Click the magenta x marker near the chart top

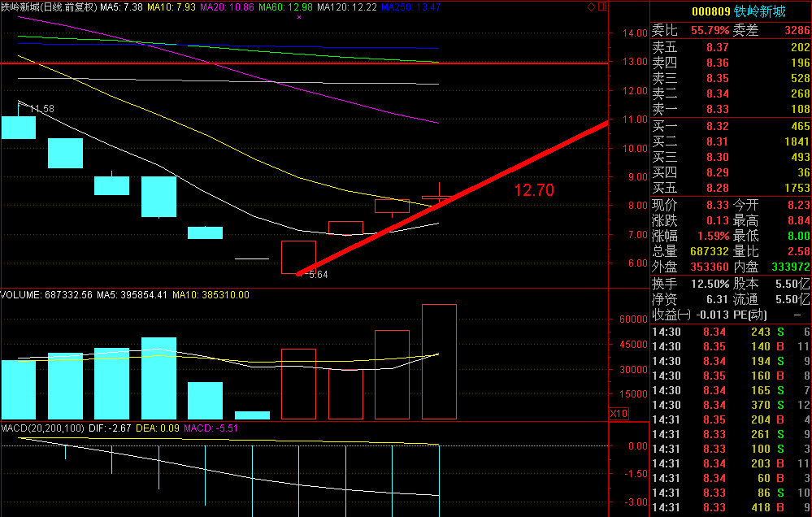pyautogui.click(x=299, y=17)
